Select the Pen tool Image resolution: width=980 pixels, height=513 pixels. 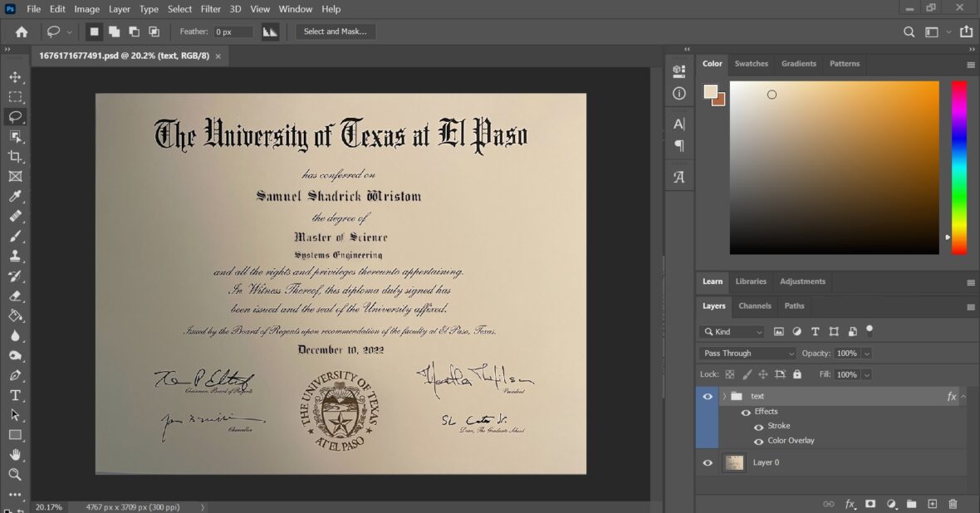(15, 375)
